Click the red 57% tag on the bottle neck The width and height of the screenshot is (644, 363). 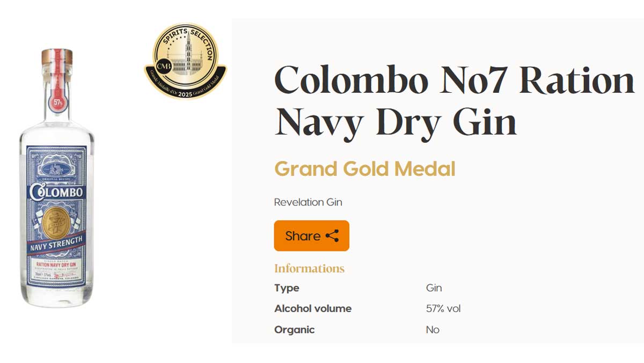(58, 101)
